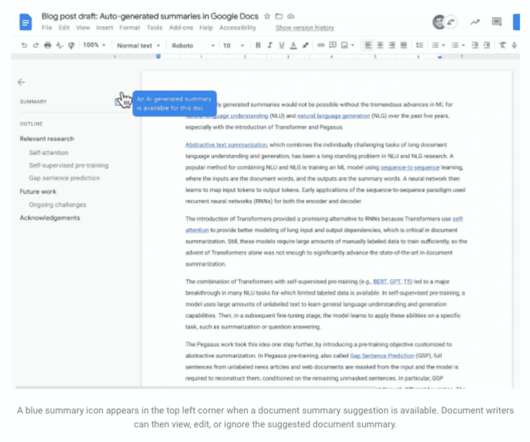
Task: Click the Spell check icon
Action: click(59, 45)
